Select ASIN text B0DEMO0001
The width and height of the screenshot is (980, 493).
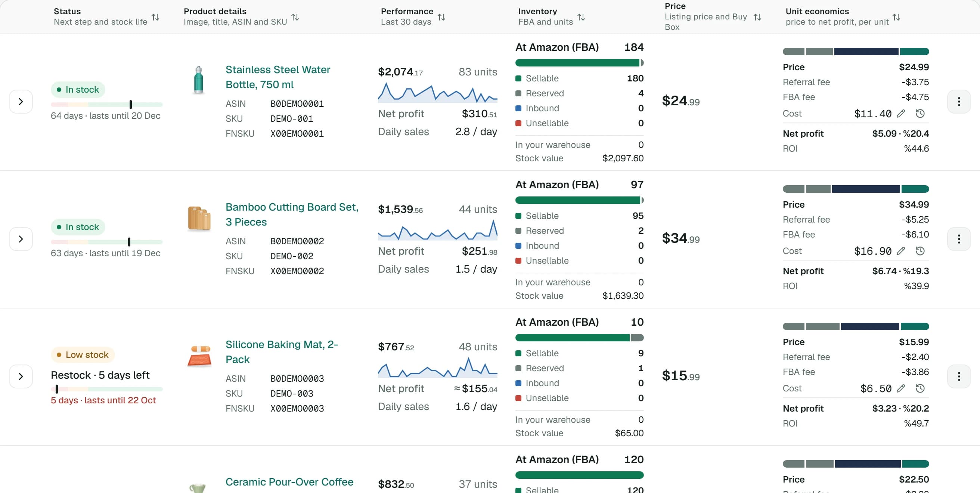[x=297, y=103]
